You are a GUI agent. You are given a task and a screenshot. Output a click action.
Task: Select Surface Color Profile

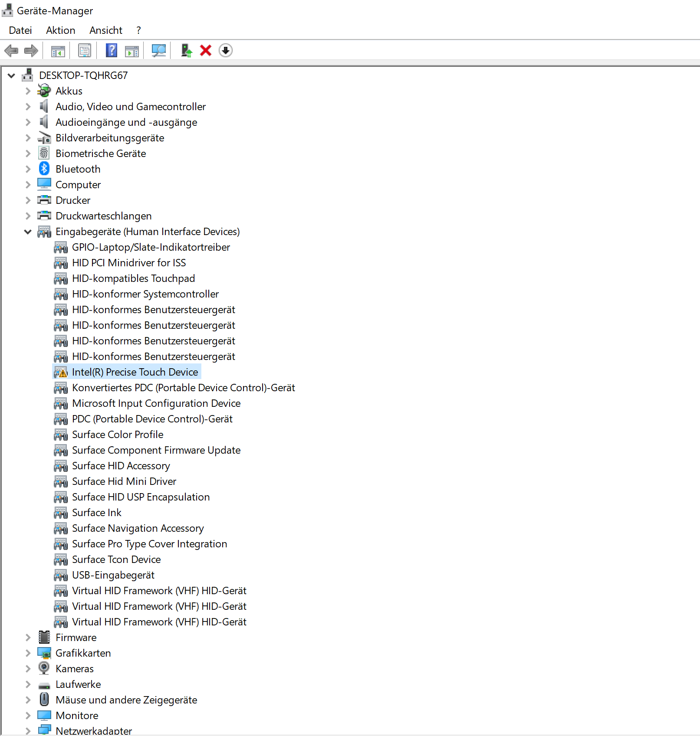click(118, 435)
